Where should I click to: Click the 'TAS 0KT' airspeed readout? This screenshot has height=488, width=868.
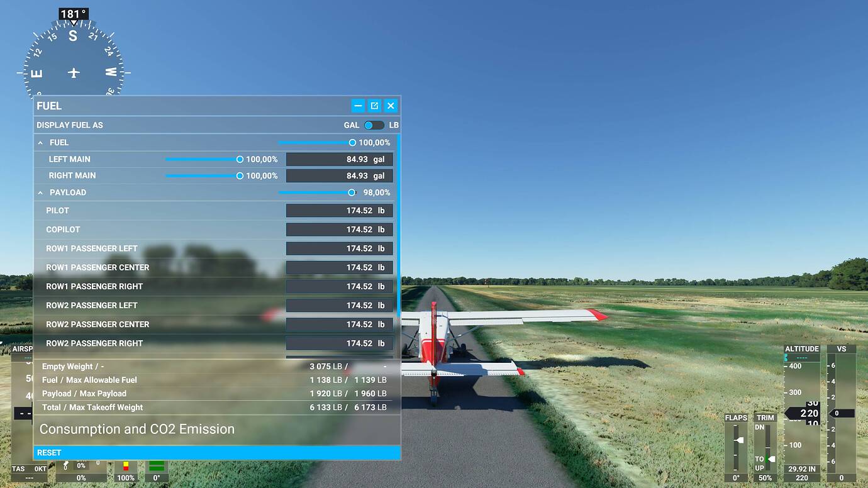pos(29,469)
